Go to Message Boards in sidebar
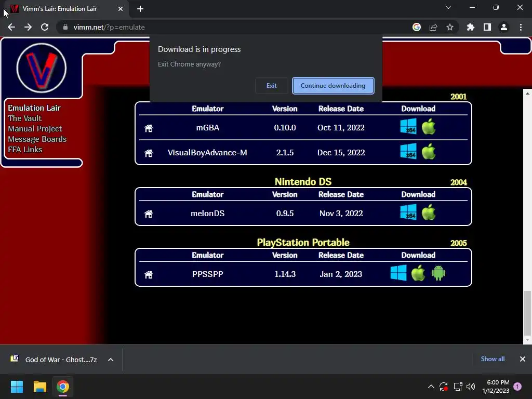 click(37, 139)
